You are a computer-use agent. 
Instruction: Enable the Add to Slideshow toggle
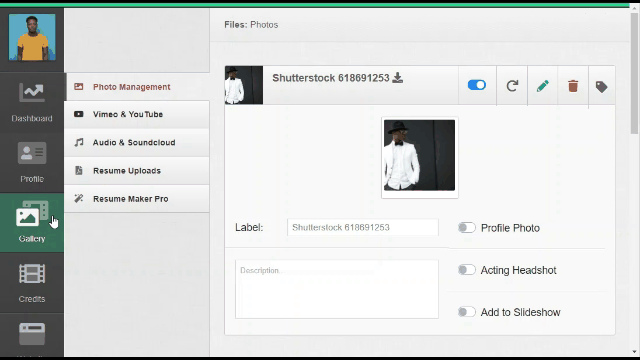click(x=467, y=312)
